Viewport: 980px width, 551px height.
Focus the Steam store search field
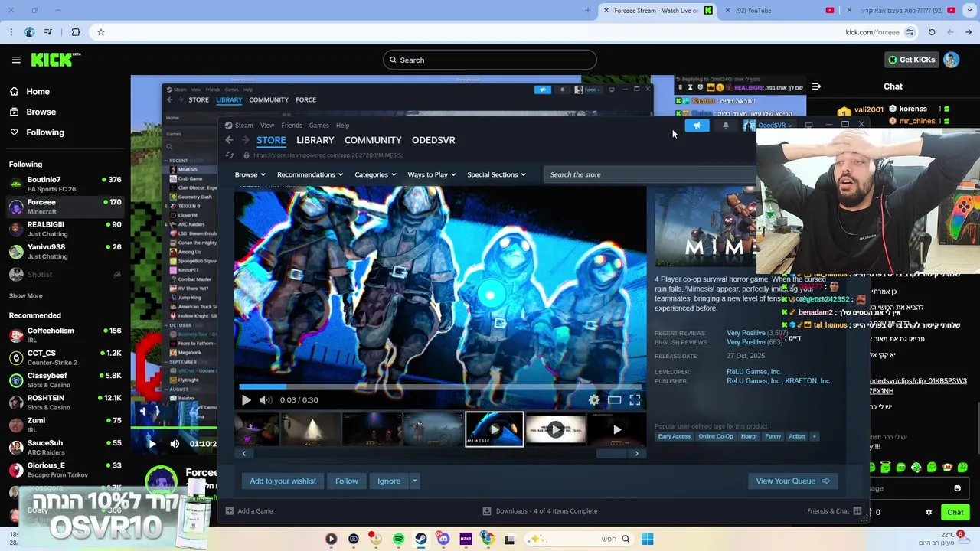(x=651, y=174)
